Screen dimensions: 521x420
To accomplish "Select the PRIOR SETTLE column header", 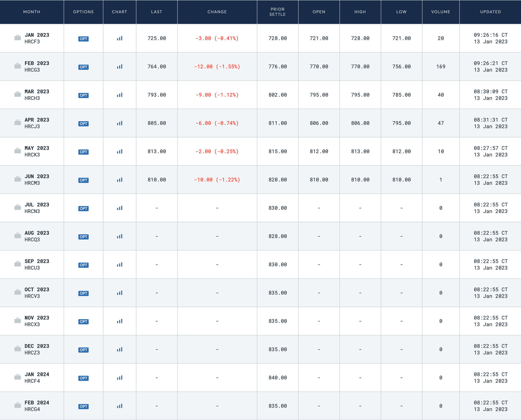I will click(x=277, y=12).
